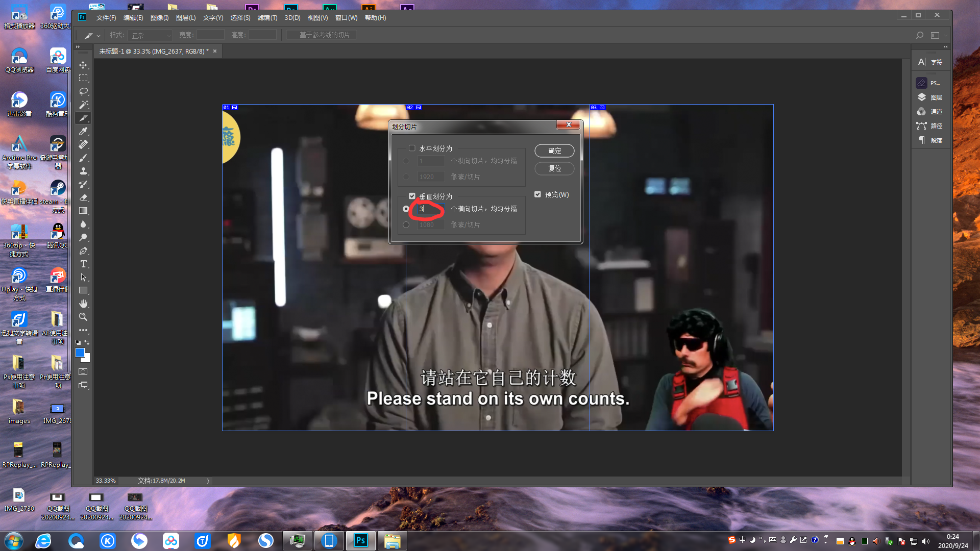The height and width of the screenshot is (551, 980).
Task: Open QQ浏览器 desktop shortcut
Action: (19, 60)
